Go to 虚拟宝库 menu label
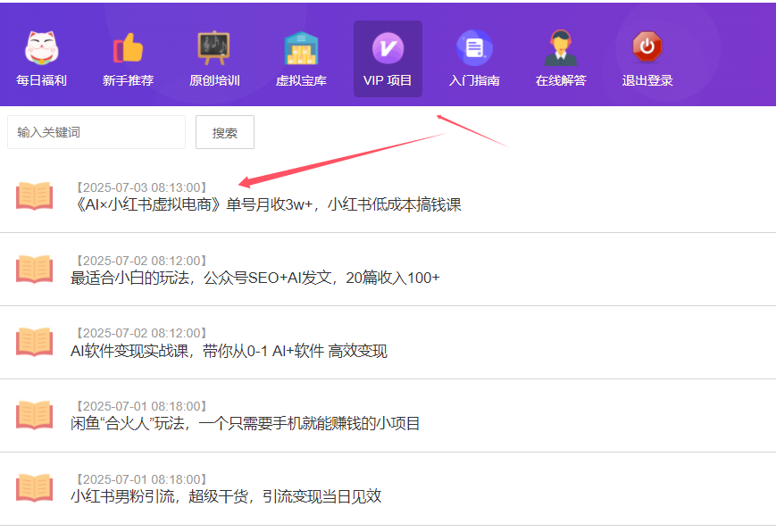 [x=301, y=80]
